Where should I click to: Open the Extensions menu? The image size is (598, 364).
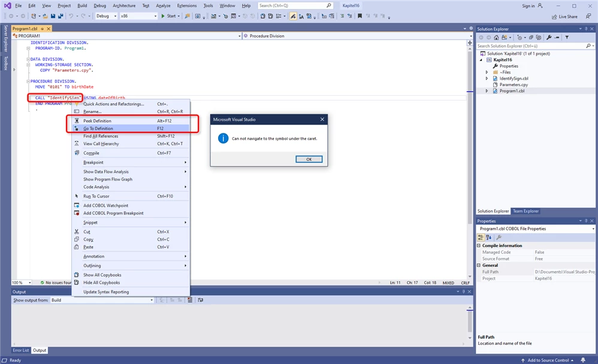[187, 6]
